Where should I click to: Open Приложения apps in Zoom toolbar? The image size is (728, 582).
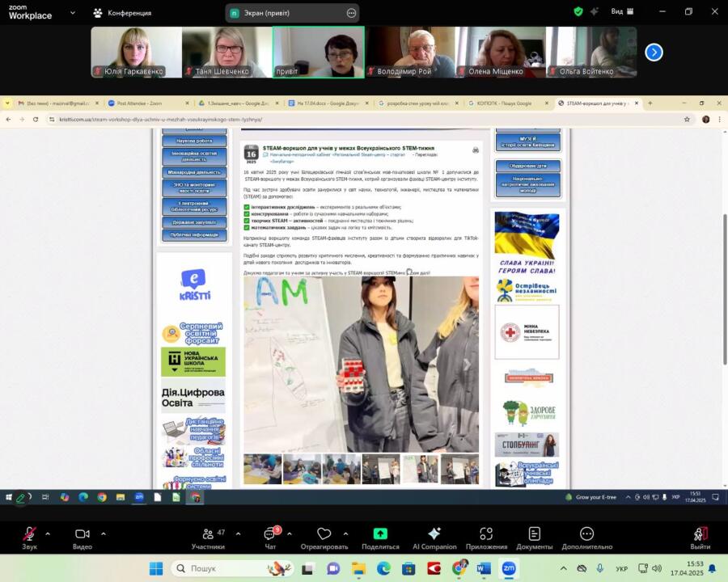tap(486, 538)
